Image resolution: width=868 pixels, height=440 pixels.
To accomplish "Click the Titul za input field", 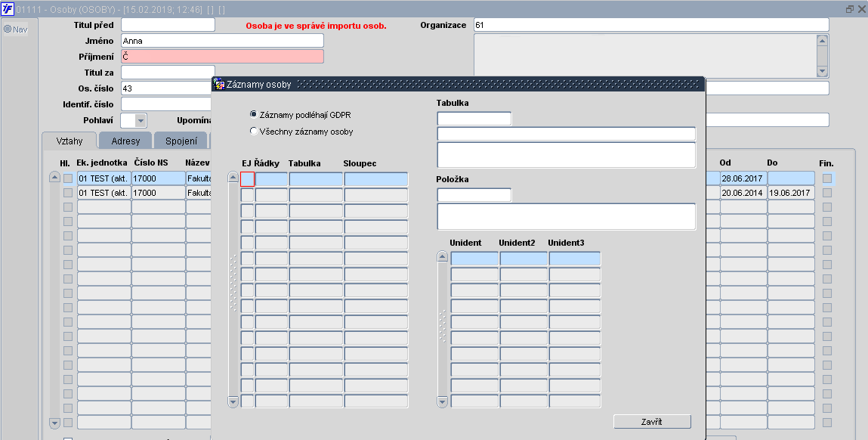I will coord(168,72).
